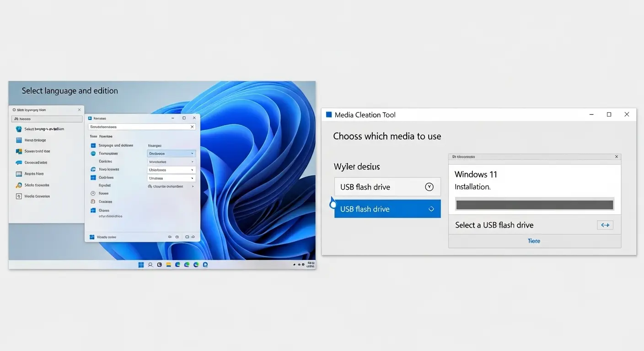644x351 pixels.
Task: Open the 'Unsmea' dropdown
Action: (x=172, y=178)
